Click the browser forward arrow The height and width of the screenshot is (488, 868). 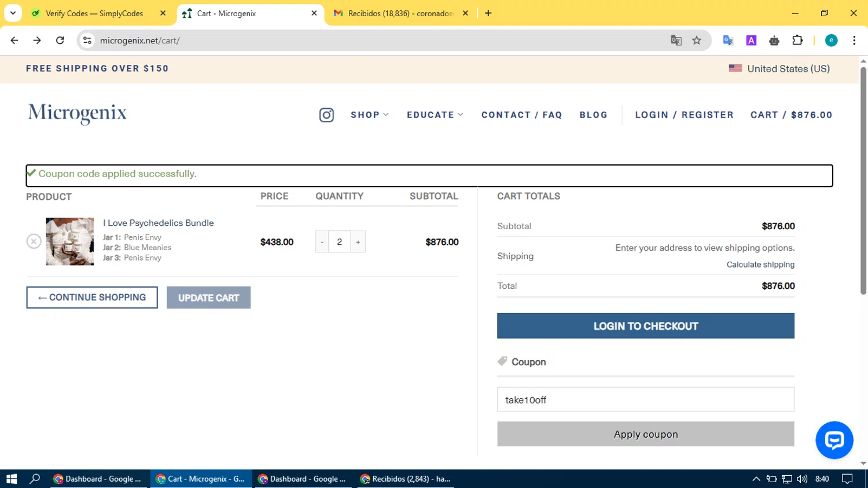pos(37,41)
